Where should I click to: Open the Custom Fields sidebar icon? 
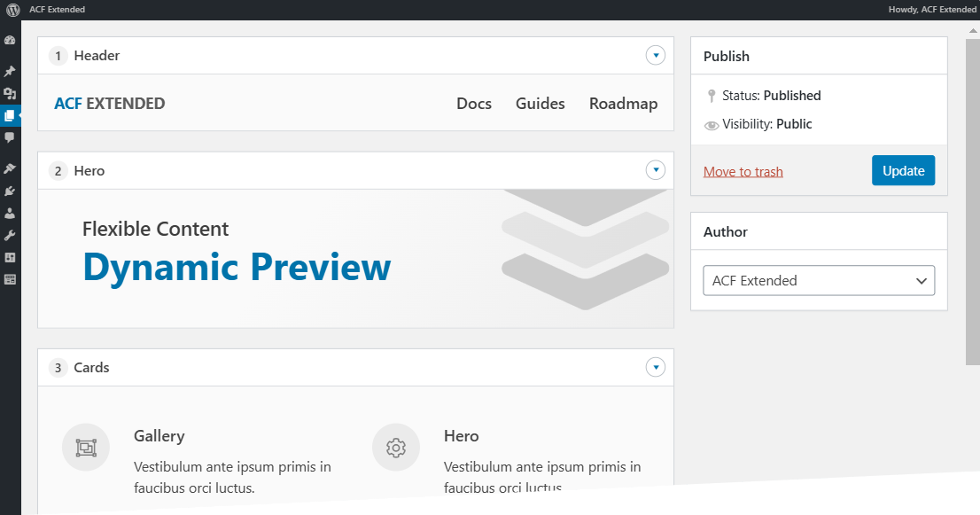pos(10,279)
